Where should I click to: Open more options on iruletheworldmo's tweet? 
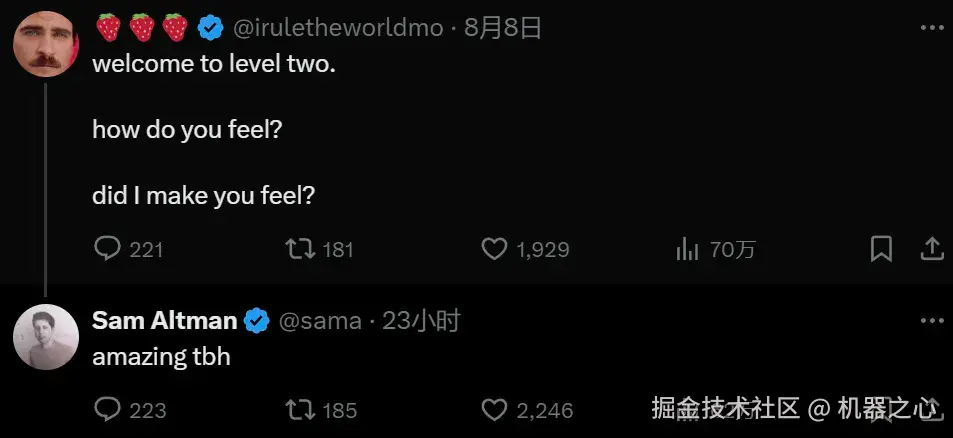click(931, 28)
